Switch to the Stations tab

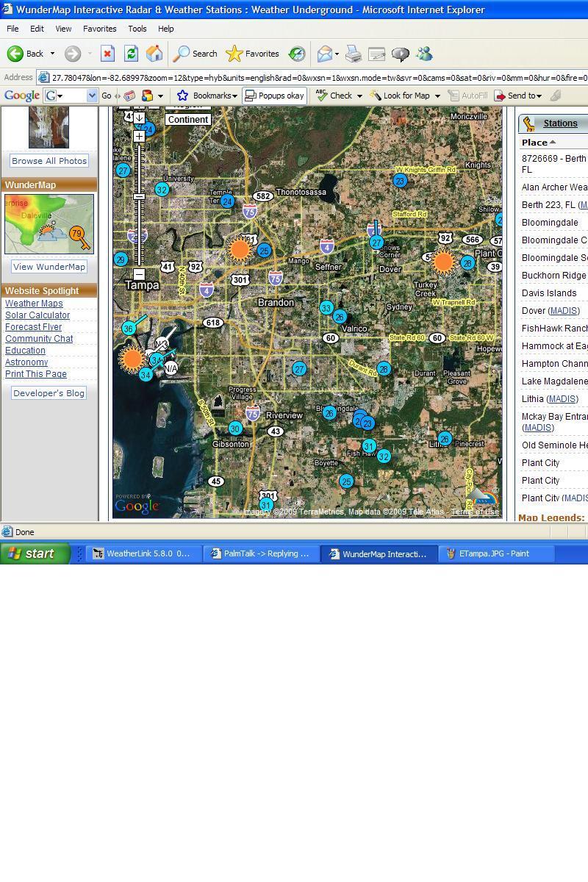[x=559, y=123]
